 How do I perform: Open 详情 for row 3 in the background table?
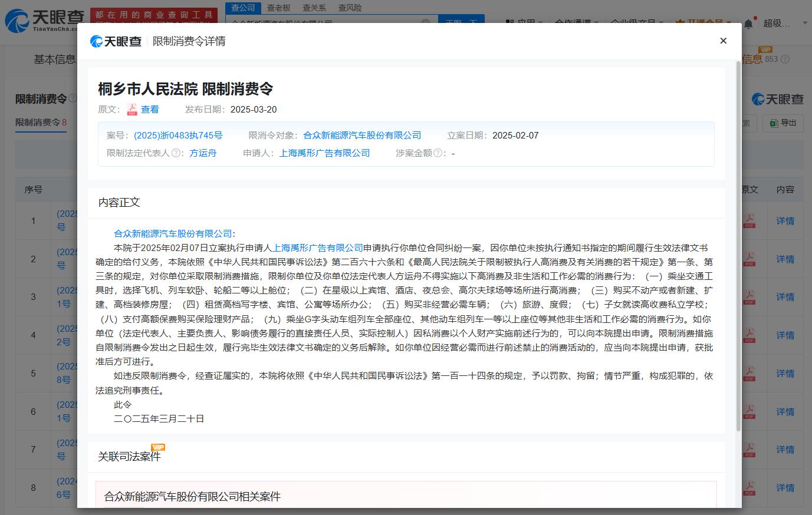click(785, 297)
